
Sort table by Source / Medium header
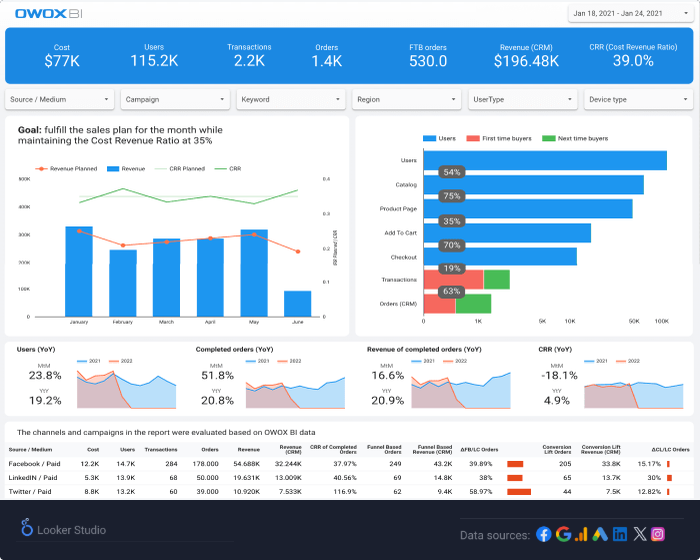tap(30, 449)
